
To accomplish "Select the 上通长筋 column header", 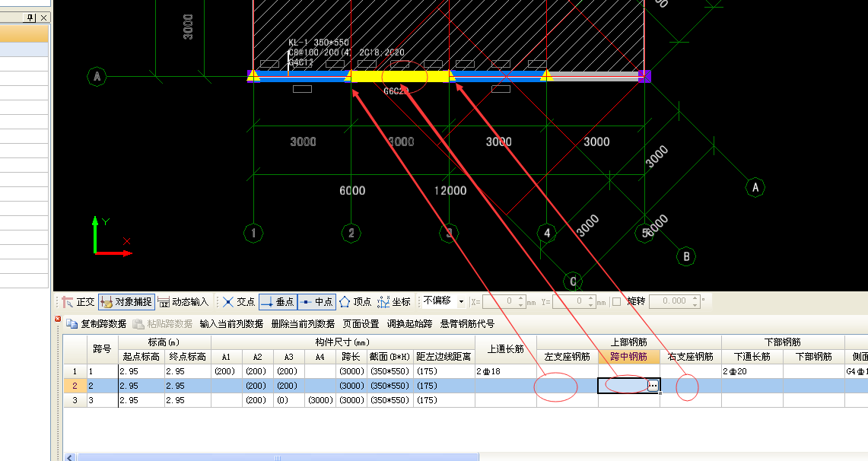I will pos(506,349).
